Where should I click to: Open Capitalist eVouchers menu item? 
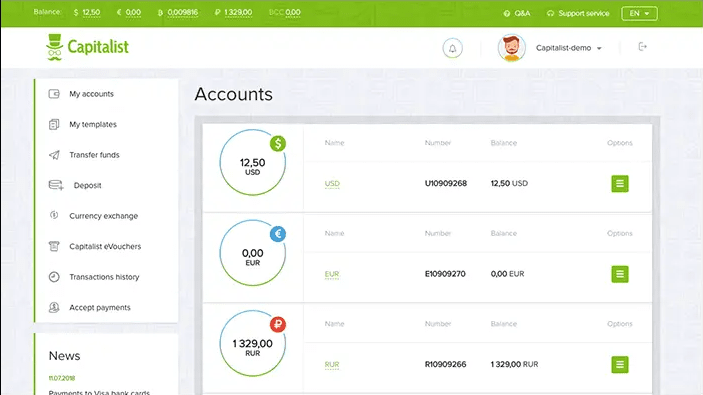pos(106,246)
